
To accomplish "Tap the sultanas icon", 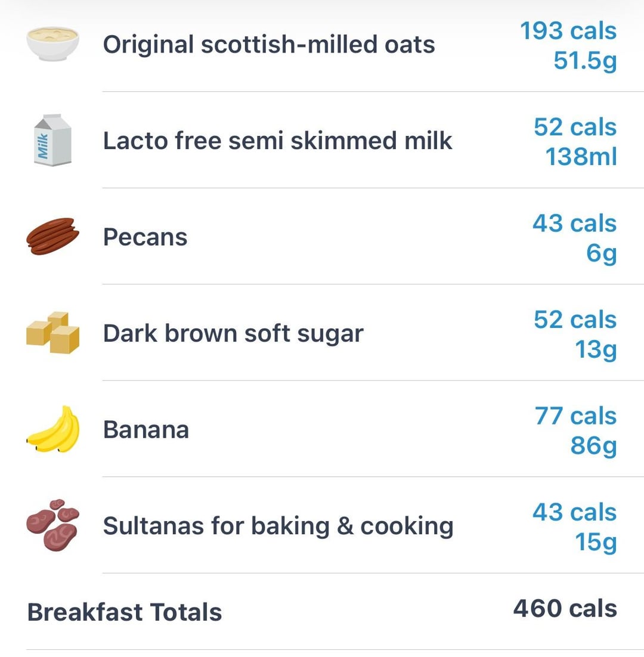I will tap(52, 525).
